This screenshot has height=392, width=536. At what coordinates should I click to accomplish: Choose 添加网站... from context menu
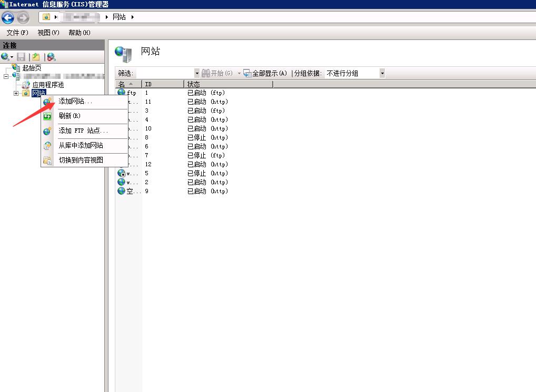click(84, 101)
